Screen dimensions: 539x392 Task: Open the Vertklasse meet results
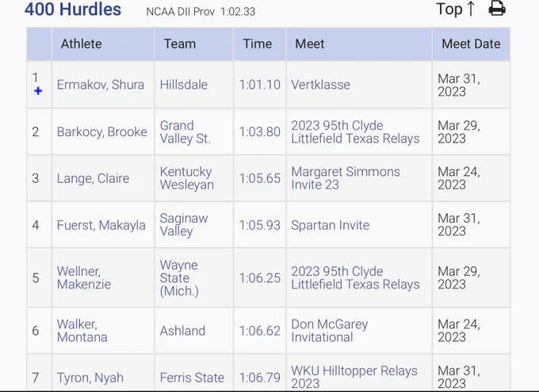(321, 85)
